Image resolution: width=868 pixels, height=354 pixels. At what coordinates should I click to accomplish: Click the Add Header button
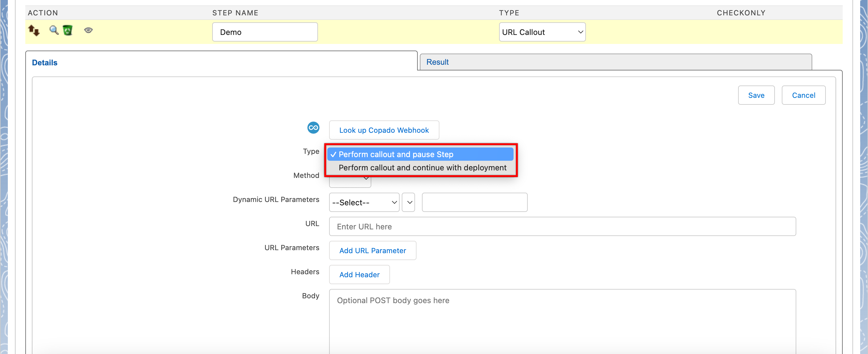(x=359, y=275)
